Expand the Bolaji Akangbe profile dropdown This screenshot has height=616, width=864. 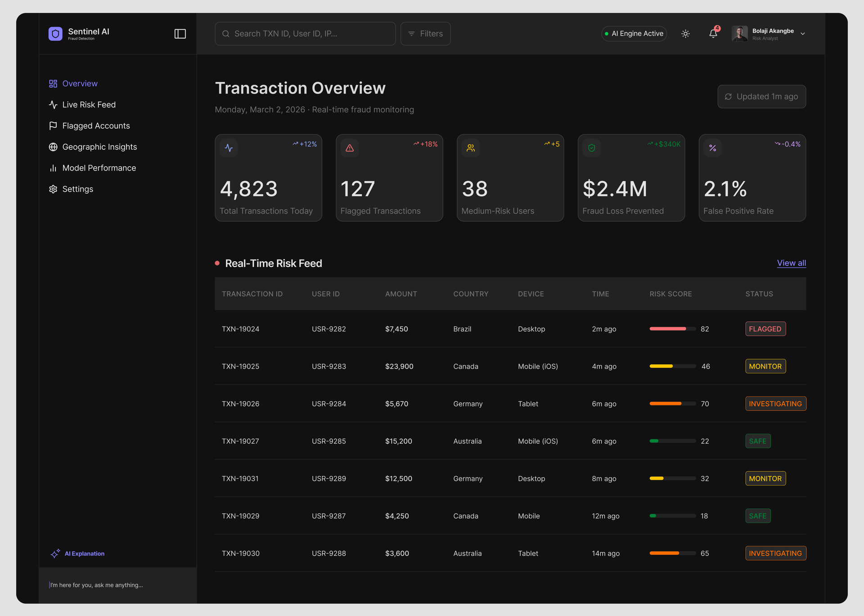pos(802,34)
